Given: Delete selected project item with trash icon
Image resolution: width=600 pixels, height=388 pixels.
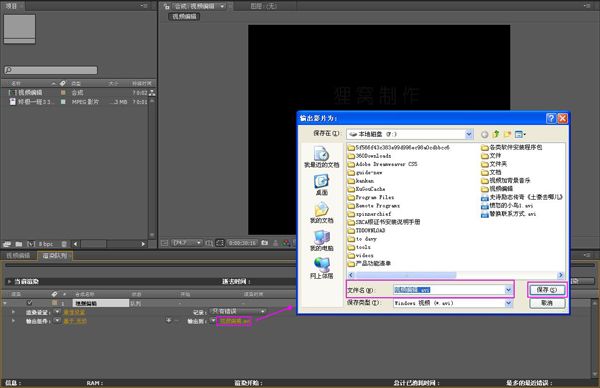Looking at the screenshot, I should point(64,244).
